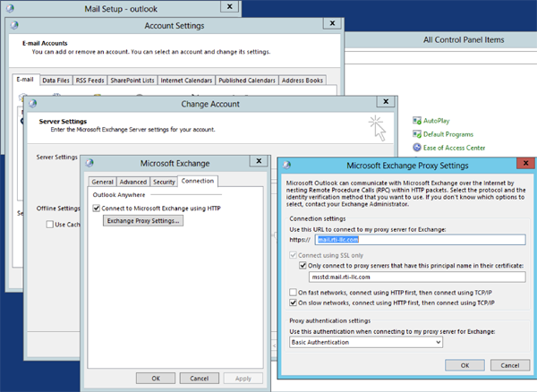This screenshot has height=392, width=537.
Task: Open Published Calendars tab
Action: pyautogui.click(x=247, y=81)
